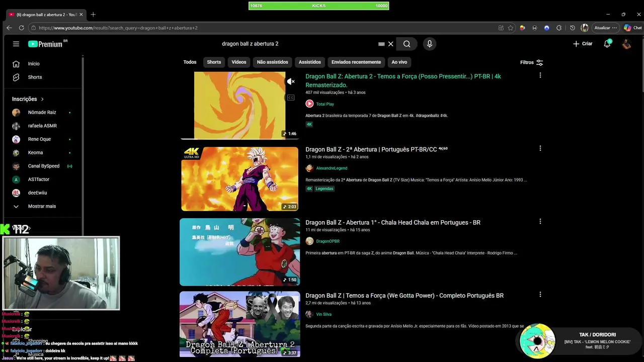Bookmark page with star icon
The image size is (644, 362).
pyautogui.click(x=511, y=28)
